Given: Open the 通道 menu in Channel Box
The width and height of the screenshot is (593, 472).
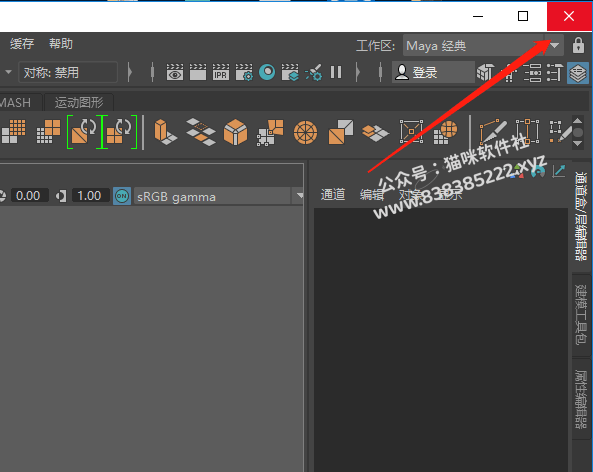Looking at the screenshot, I should pyautogui.click(x=333, y=194).
